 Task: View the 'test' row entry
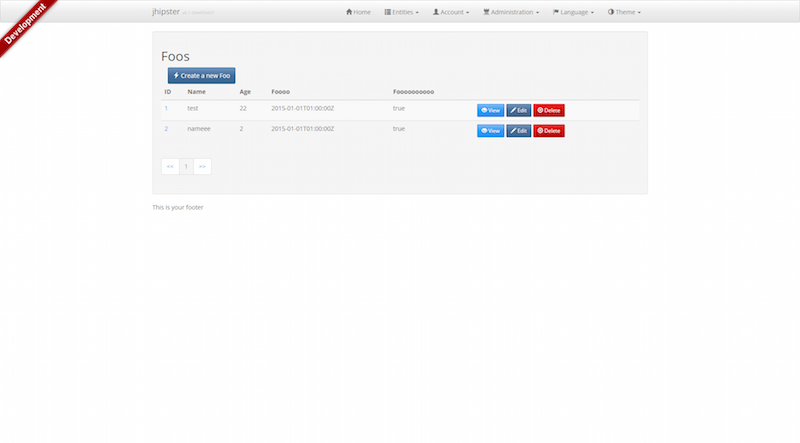click(490, 110)
